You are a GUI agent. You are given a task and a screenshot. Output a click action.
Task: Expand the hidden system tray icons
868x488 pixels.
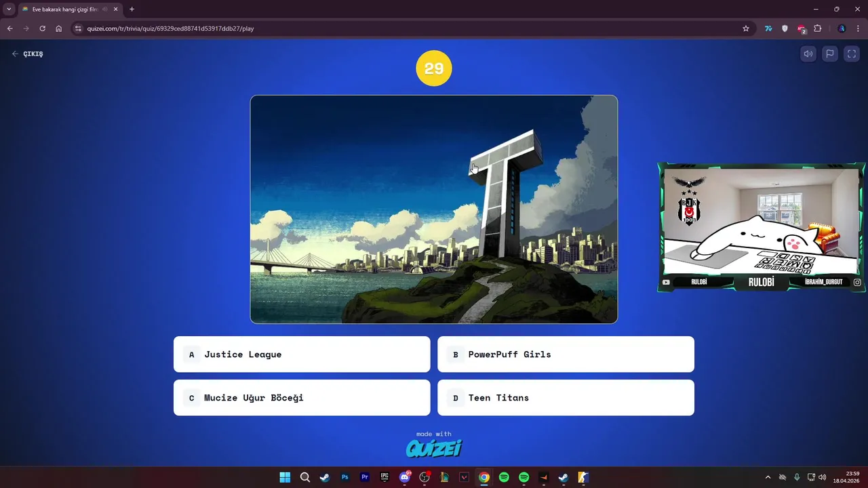[x=768, y=477]
